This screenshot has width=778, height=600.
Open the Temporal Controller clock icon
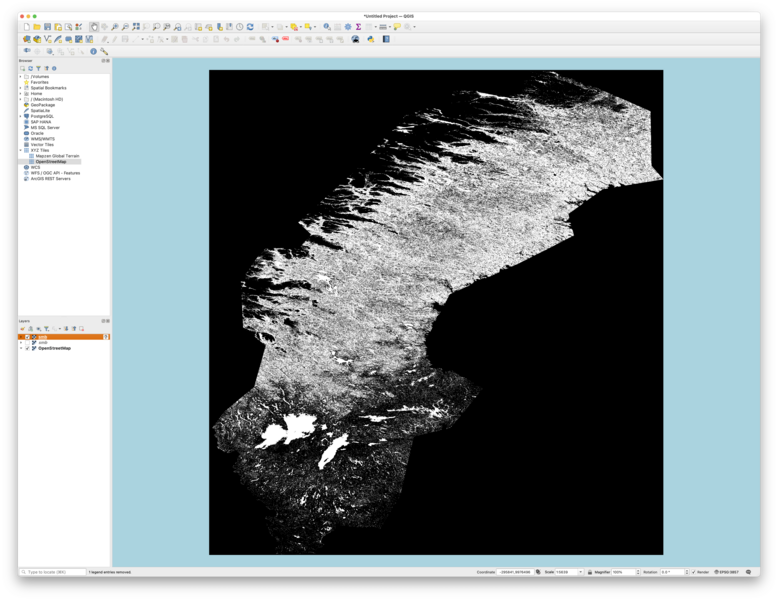(240, 27)
